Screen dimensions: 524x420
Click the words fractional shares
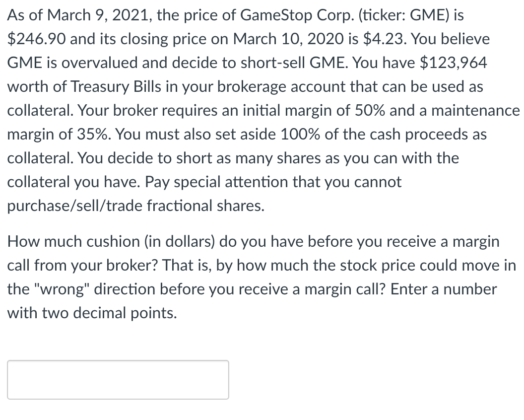pyautogui.click(x=205, y=206)
